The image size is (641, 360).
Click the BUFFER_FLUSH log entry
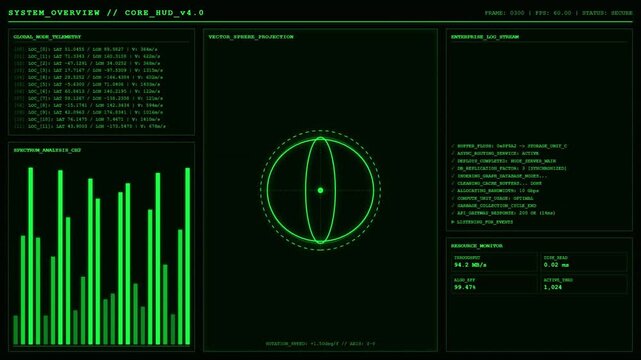click(509, 146)
